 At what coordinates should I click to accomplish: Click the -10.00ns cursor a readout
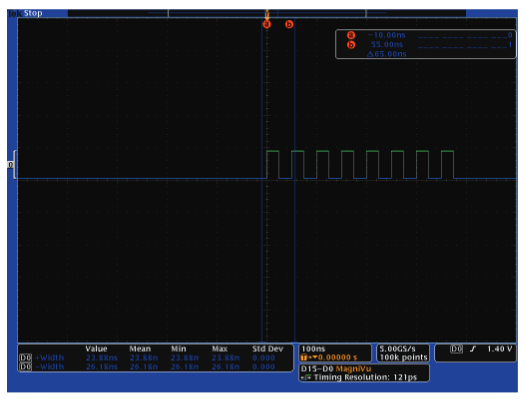pos(386,35)
